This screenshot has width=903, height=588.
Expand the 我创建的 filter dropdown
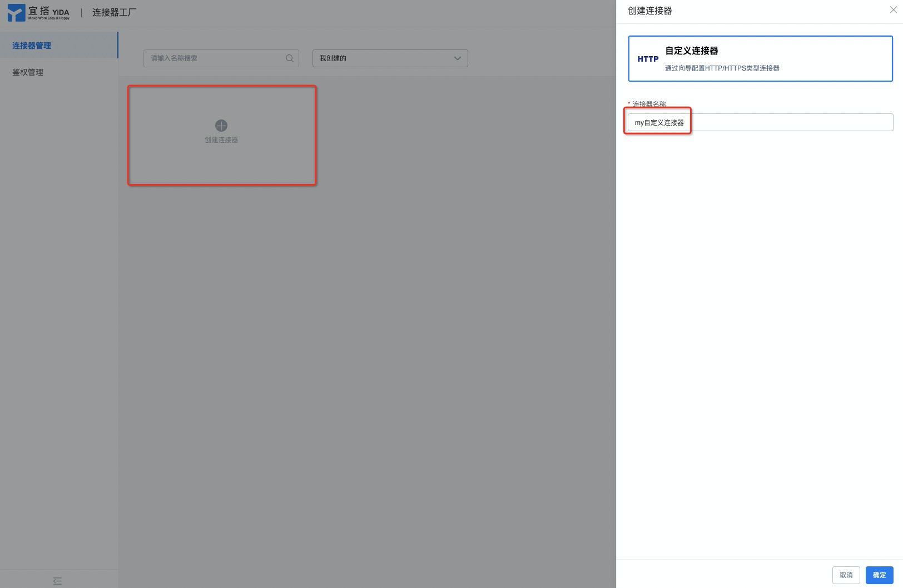[x=390, y=58]
